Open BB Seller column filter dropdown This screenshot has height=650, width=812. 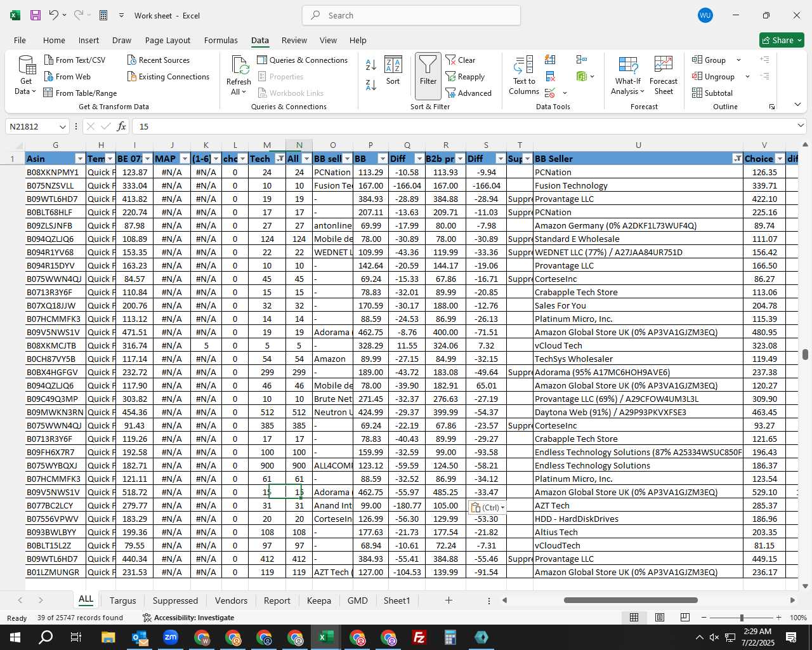(x=737, y=159)
